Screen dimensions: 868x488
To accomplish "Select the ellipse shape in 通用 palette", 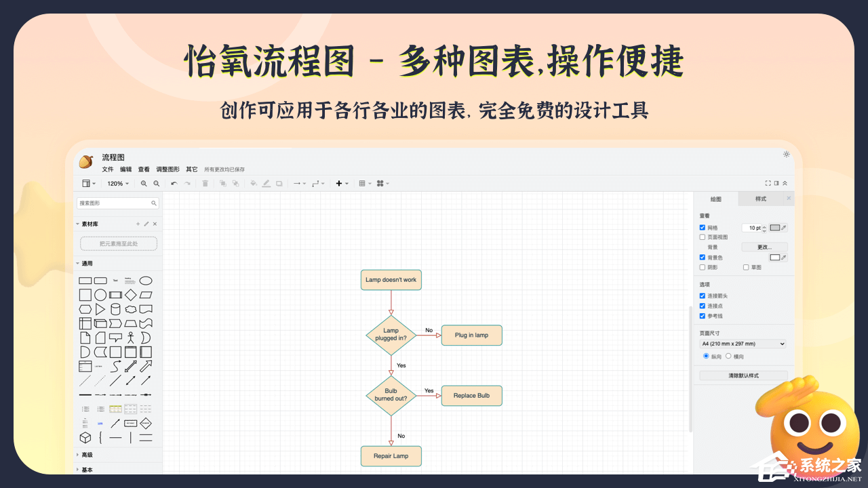I will click(146, 281).
